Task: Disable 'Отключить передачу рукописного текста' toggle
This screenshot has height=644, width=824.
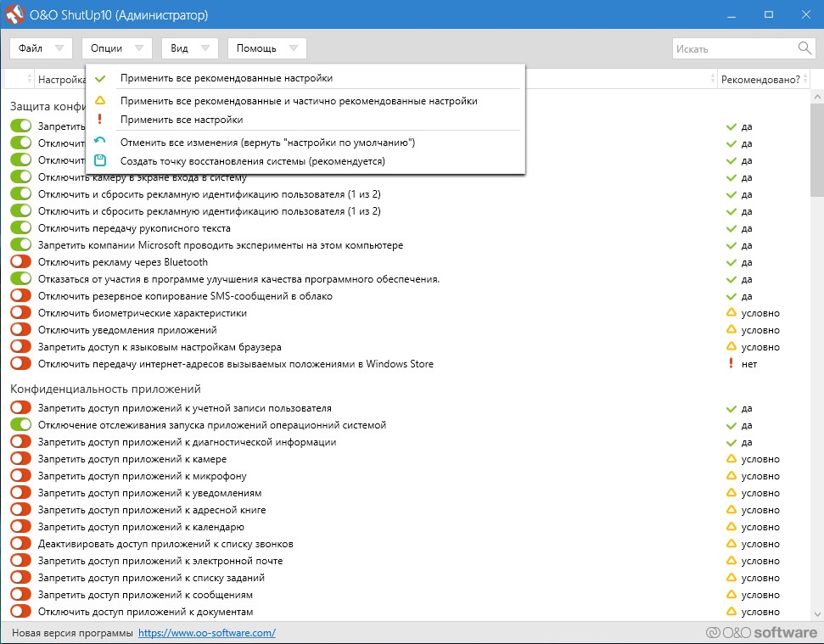Action: [x=20, y=228]
